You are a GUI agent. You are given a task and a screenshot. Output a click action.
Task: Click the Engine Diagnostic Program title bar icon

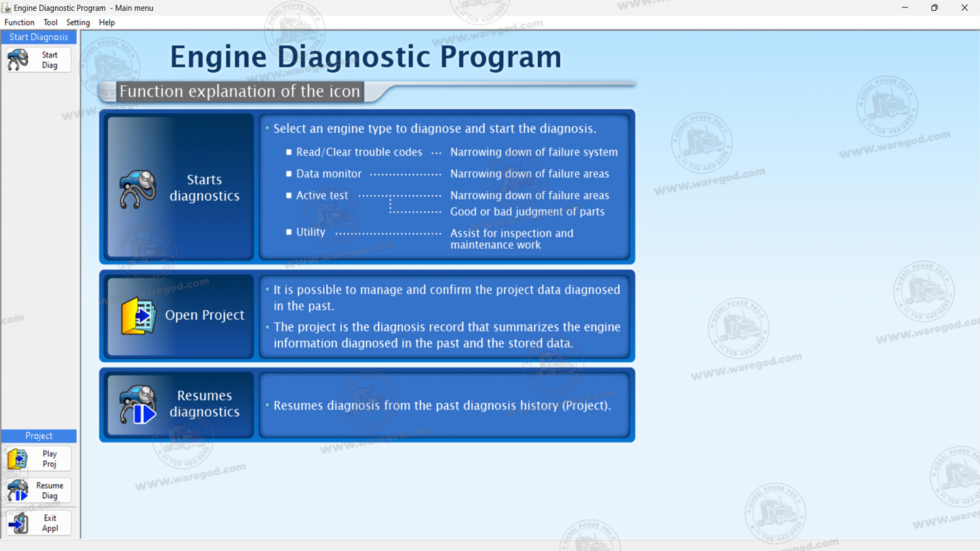pos(7,7)
